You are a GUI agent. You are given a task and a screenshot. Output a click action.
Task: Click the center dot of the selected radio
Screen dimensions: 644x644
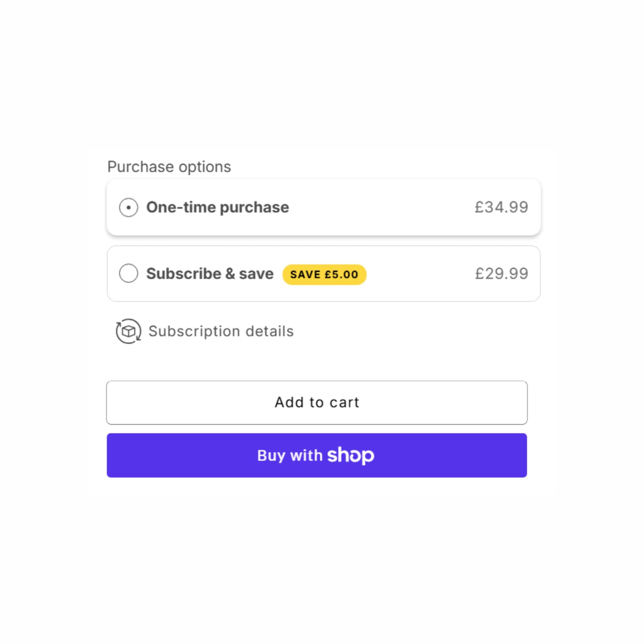click(128, 207)
